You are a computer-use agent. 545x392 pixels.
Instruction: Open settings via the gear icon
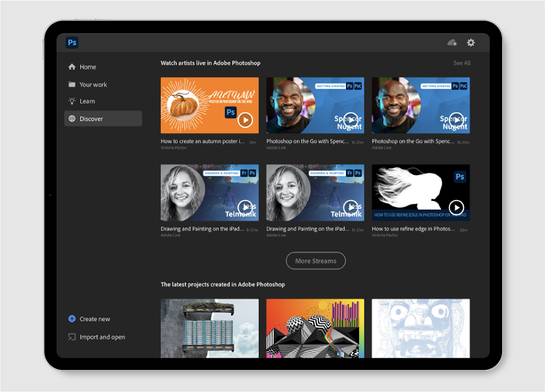tap(471, 43)
